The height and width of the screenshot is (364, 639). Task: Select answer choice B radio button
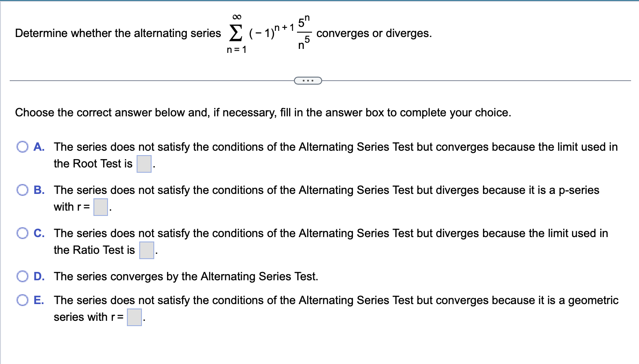click(22, 190)
